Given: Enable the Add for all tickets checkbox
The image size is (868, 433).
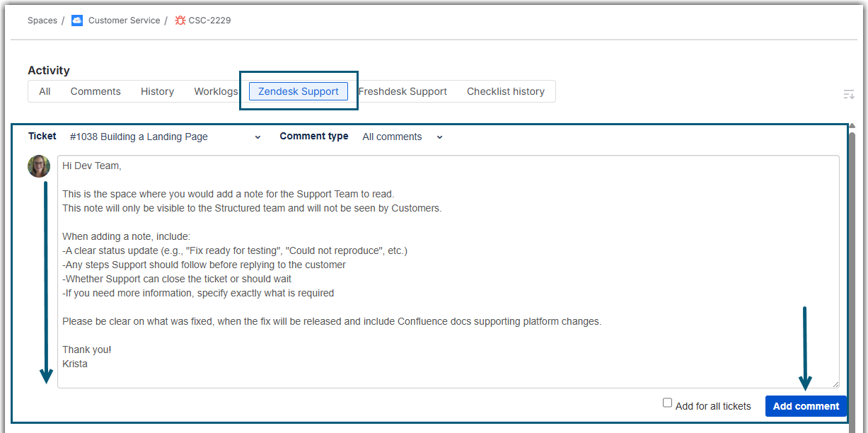Looking at the screenshot, I should point(667,403).
